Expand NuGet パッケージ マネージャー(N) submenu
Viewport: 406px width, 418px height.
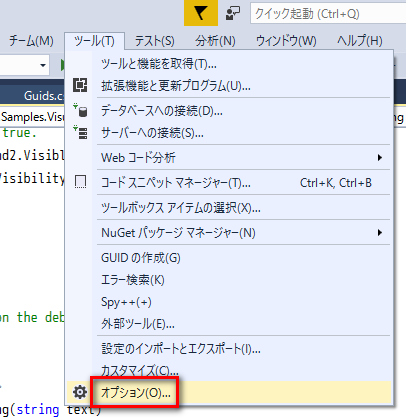228,232
